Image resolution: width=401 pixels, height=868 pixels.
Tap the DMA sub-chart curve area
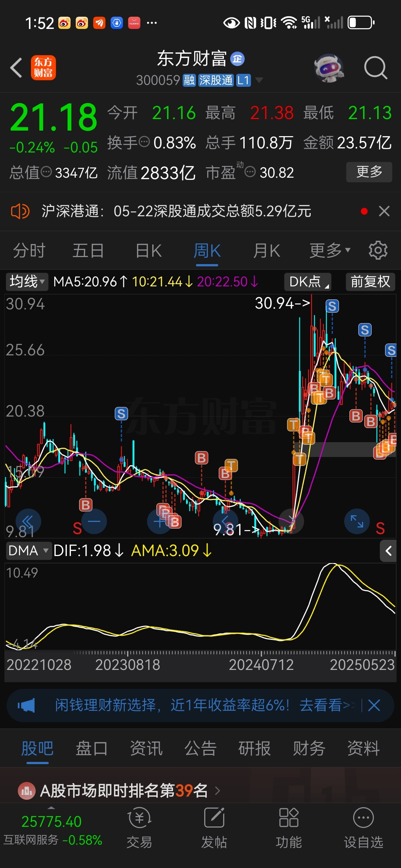[200, 606]
